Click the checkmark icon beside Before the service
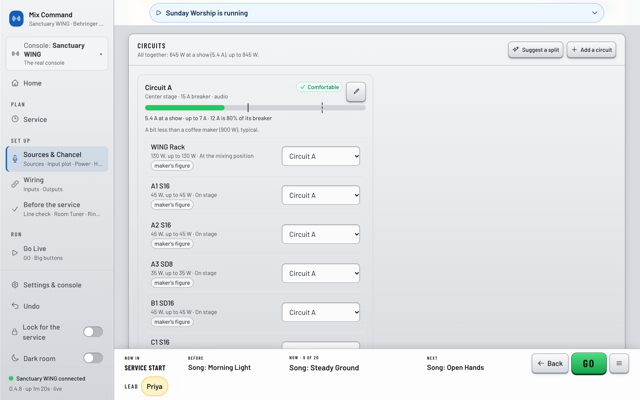 pyautogui.click(x=15, y=209)
